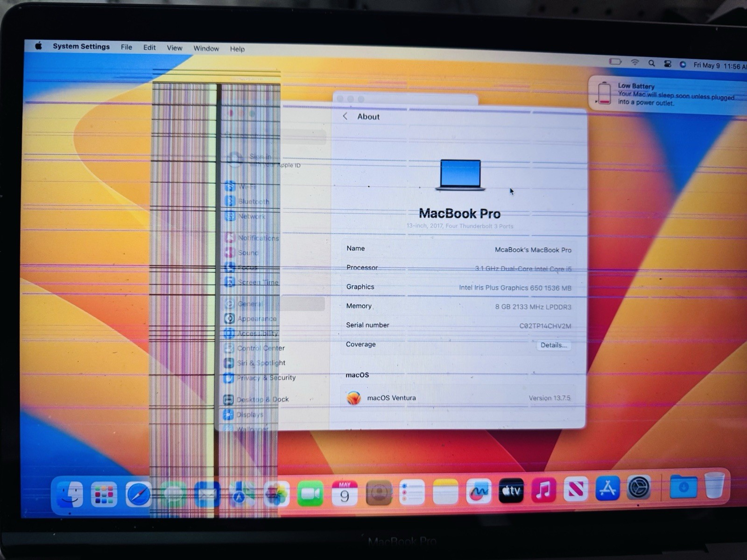747x560 pixels.
Task: Open the File menu
Action: (x=127, y=47)
